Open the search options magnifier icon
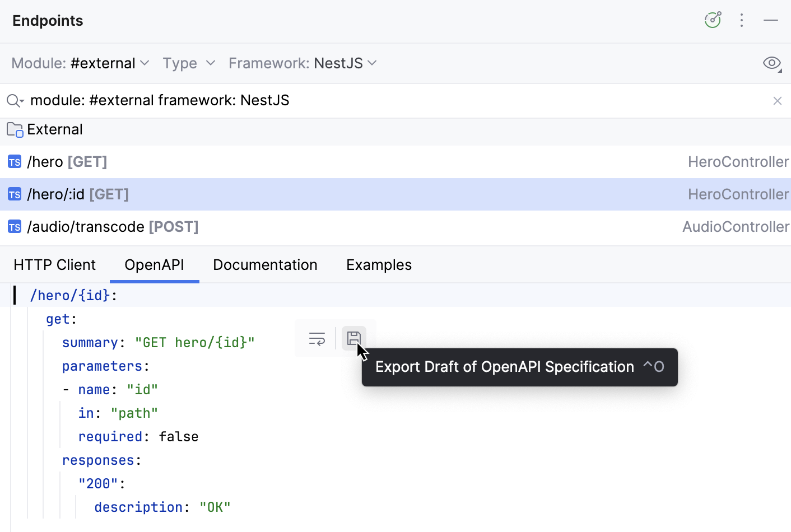Viewport: 791px width, 532px height. (x=15, y=100)
